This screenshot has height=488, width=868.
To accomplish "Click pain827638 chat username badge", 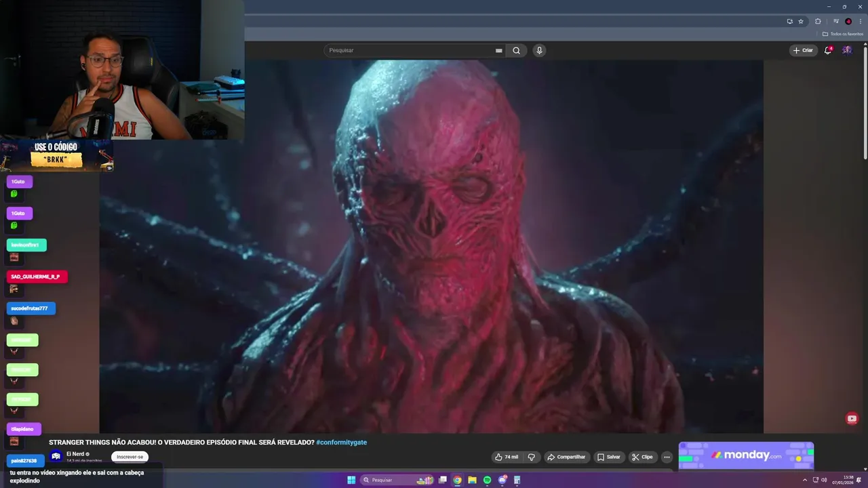I will click(25, 461).
